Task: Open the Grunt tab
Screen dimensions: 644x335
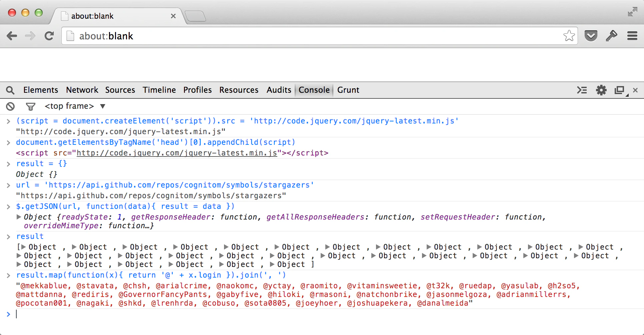Action: coord(348,90)
